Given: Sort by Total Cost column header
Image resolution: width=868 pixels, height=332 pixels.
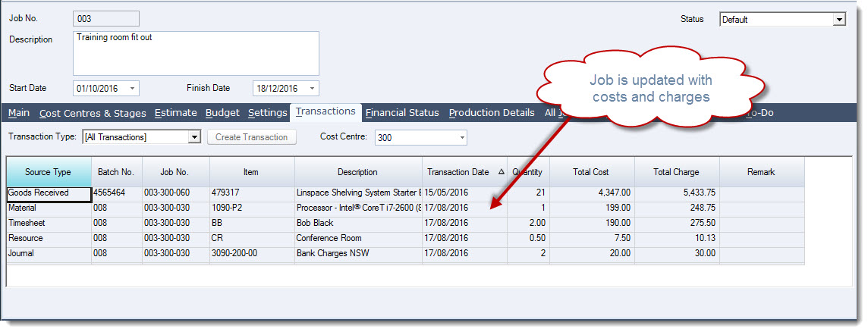Looking at the screenshot, I should coord(591,172).
